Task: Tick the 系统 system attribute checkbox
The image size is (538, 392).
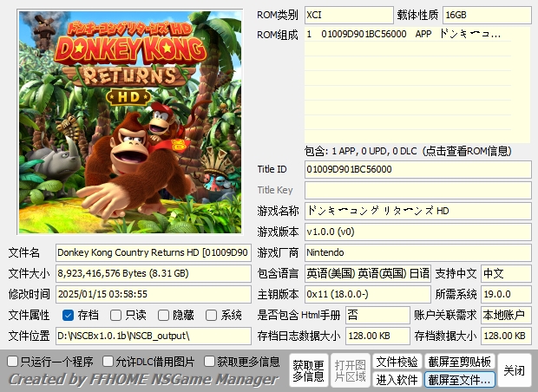Action: tap(212, 315)
